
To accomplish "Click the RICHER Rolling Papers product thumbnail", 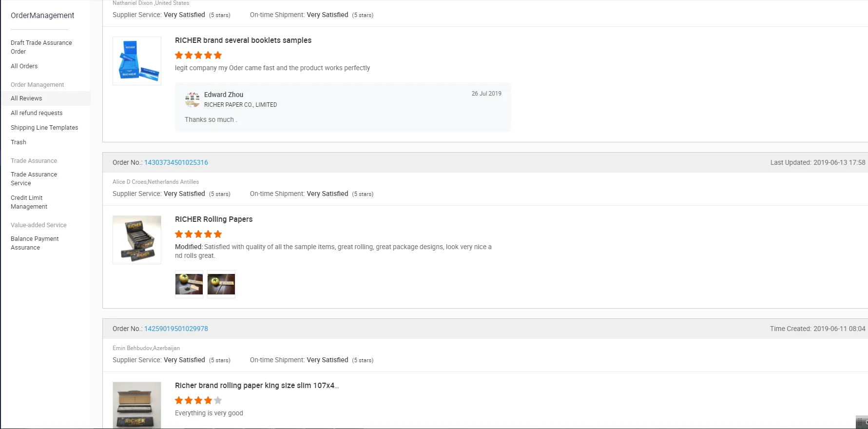I will [x=137, y=240].
